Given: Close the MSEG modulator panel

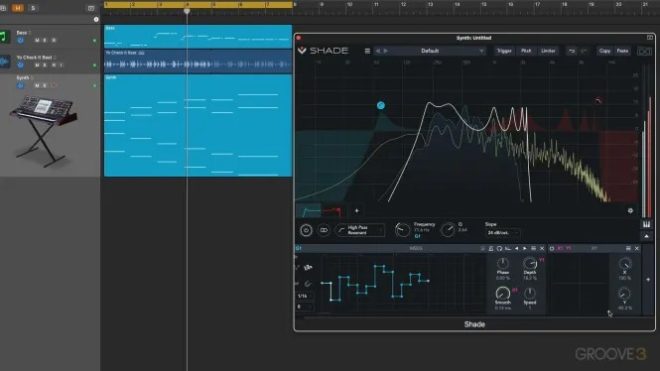Looking at the screenshot, I should tap(542, 249).
